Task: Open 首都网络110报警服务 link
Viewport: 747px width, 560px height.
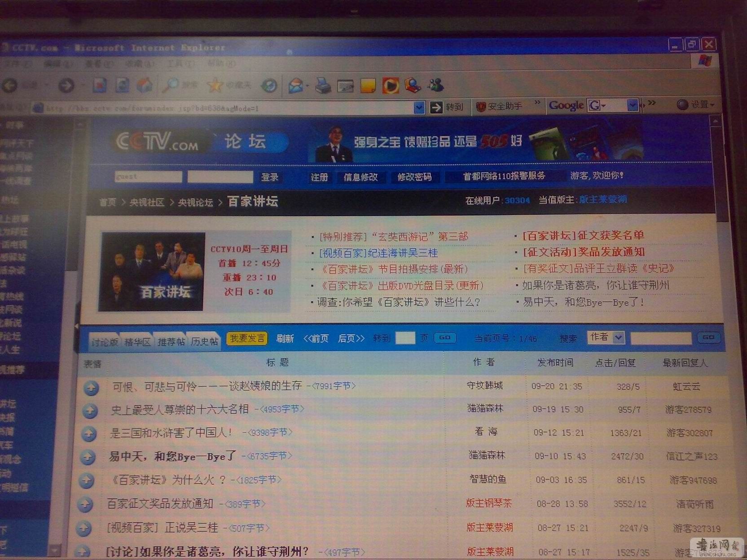Action: 504,176
